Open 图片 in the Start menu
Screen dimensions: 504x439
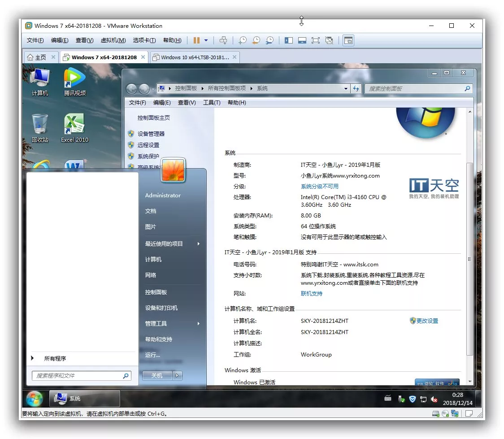[150, 227]
